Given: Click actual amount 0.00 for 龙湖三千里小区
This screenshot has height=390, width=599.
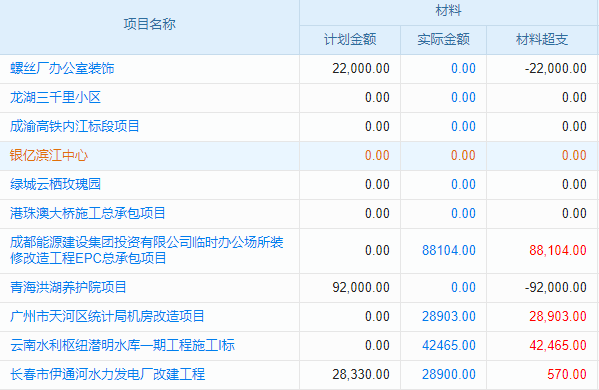Looking at the screenshot, I should click(x=463, y=97).
